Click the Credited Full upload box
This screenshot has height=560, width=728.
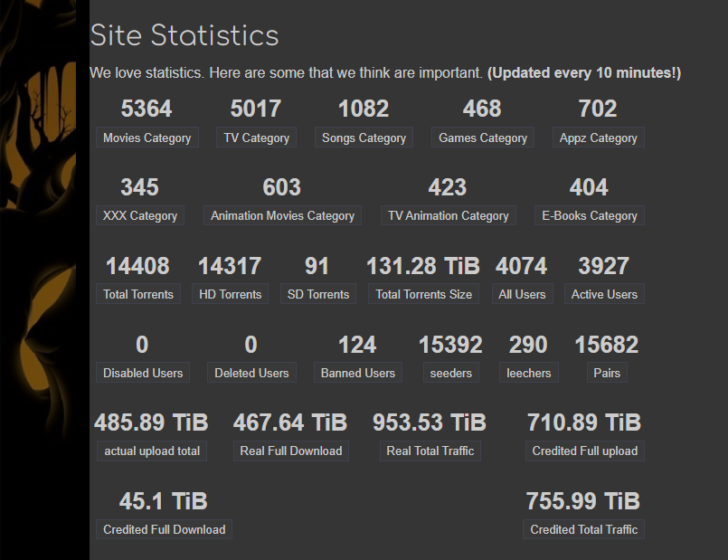(x=585, y=451)
